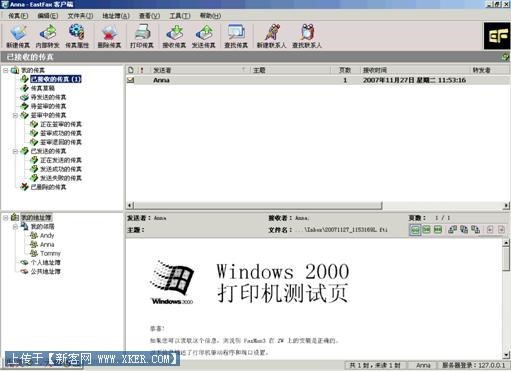
Task: Select the received fax row from Anna
Action: 318,80
